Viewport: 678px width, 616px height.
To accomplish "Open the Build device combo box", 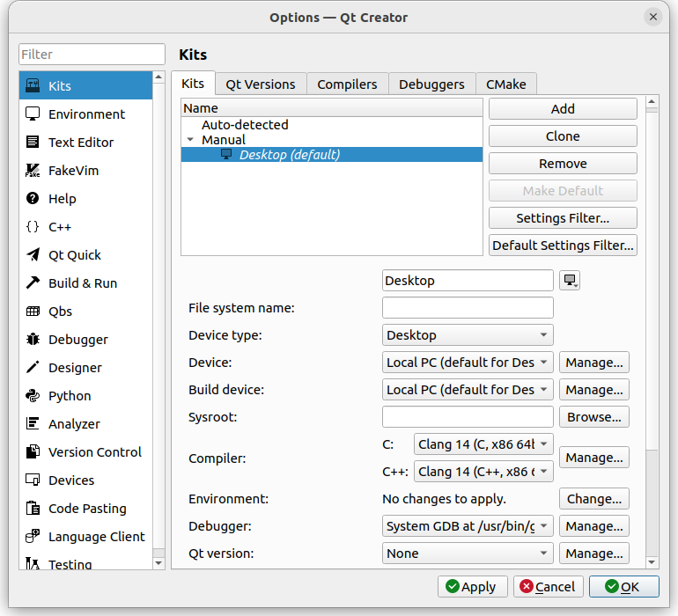I will pos(468,390).
